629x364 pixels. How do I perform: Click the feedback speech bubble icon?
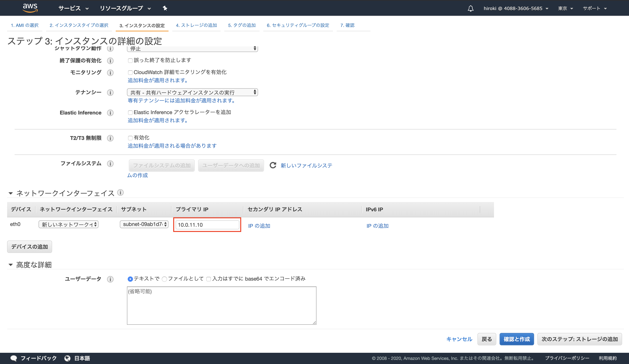(x=14, y=358)
